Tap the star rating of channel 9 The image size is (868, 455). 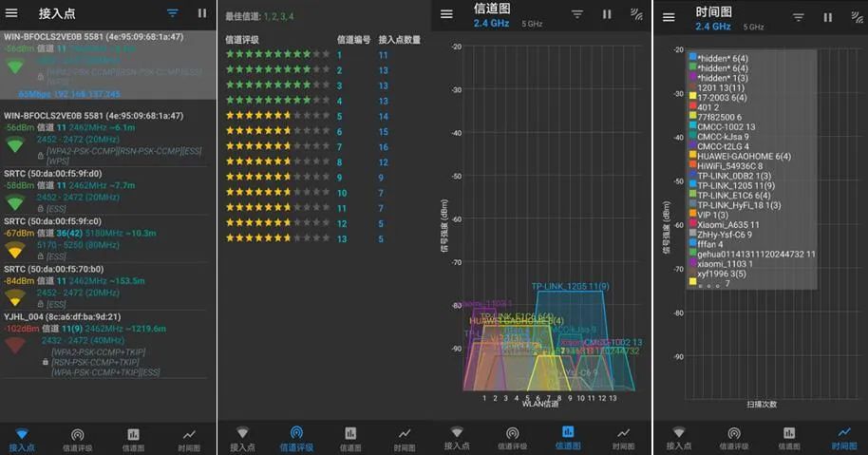tap(277, 177)
